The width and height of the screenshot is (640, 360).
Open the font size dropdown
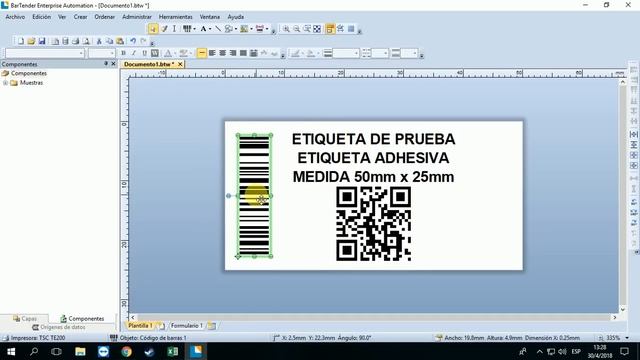point(112,53)
